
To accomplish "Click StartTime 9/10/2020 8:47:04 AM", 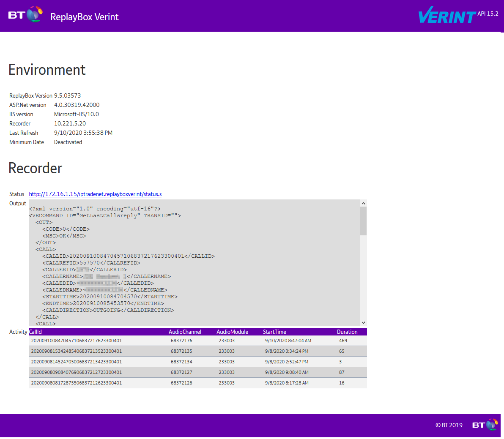I will (288, 341).
